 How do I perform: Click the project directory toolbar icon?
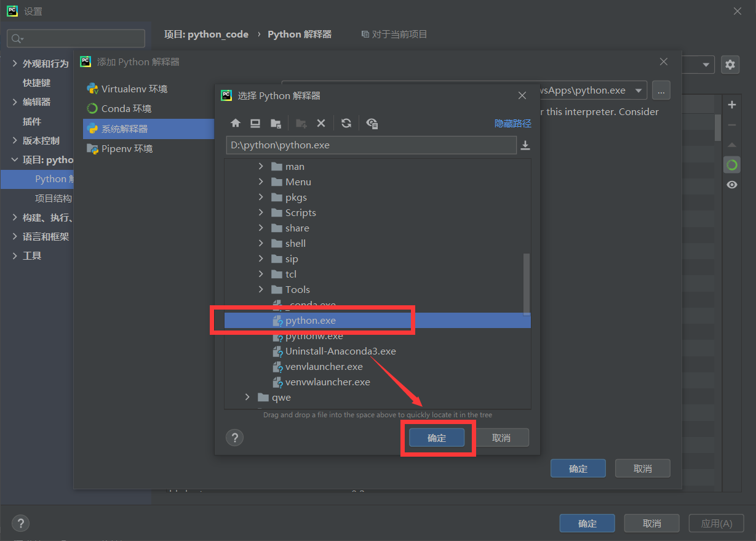(276, 123)
